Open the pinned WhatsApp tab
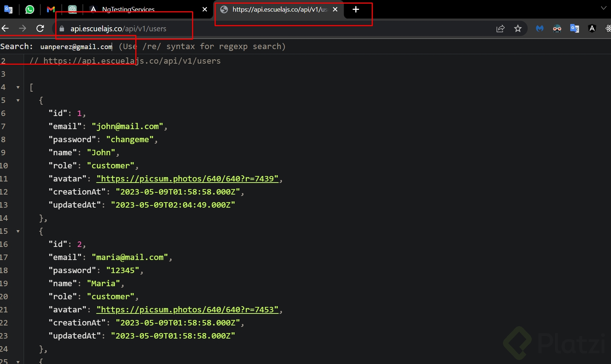The image size is (611, 364). coord(30,9)
